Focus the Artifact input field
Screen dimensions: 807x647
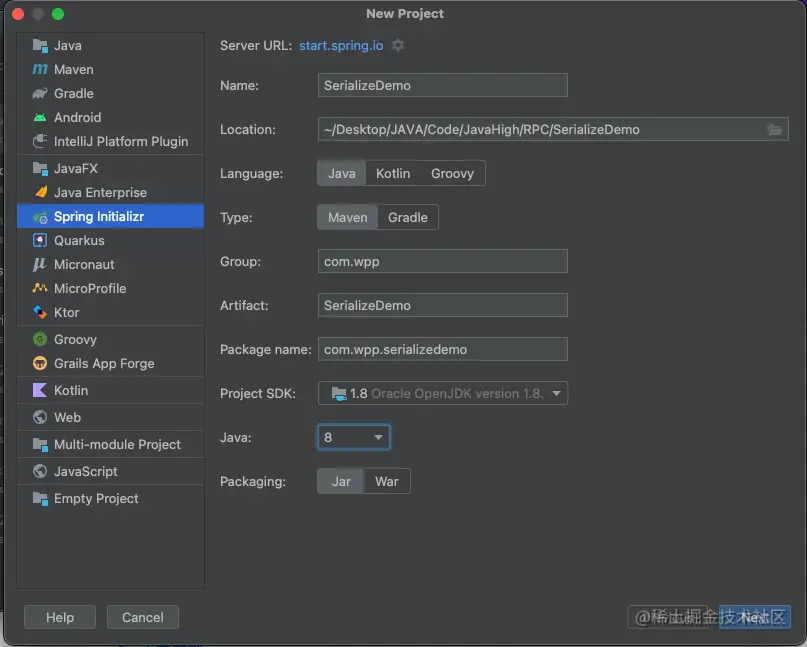(443, 305)
